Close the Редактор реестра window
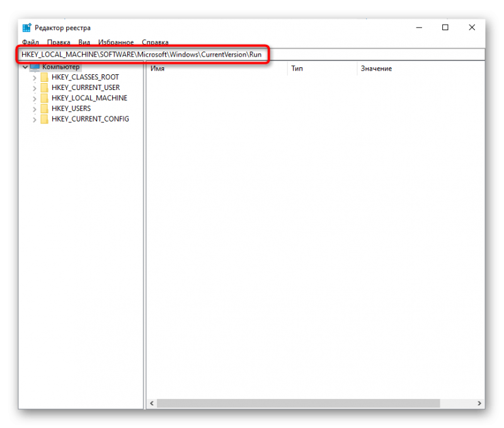 pos(471,28)
